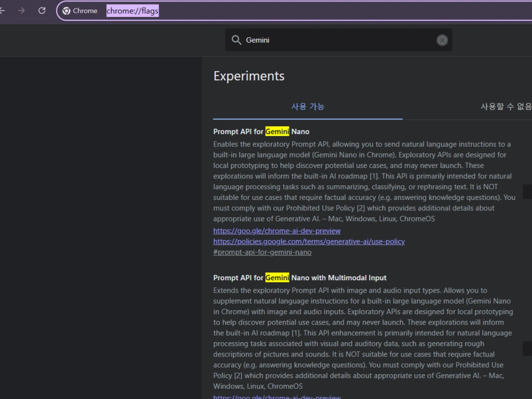
Task: Click the Chrome logo site info icon
Action: pos(66,11)
